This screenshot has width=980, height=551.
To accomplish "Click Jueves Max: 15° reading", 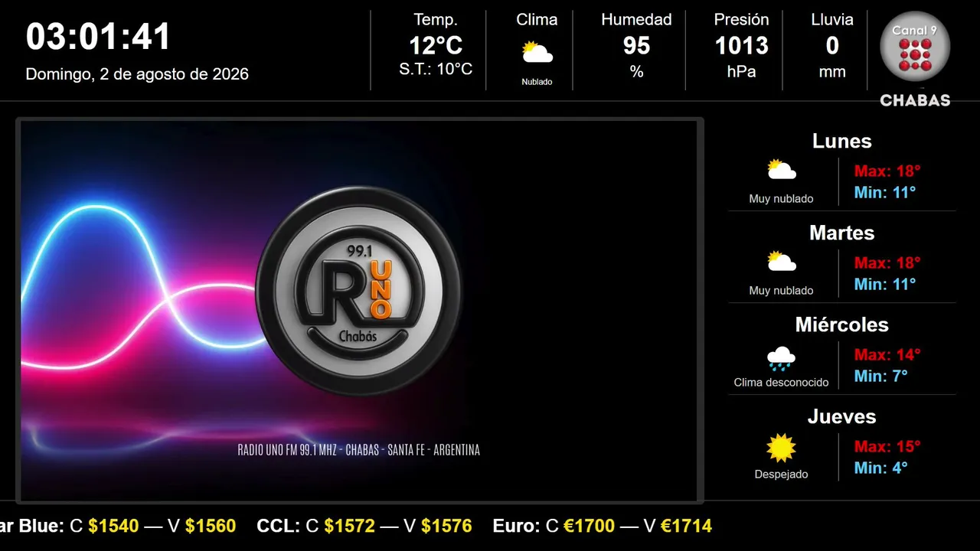I will pos(887,446).
